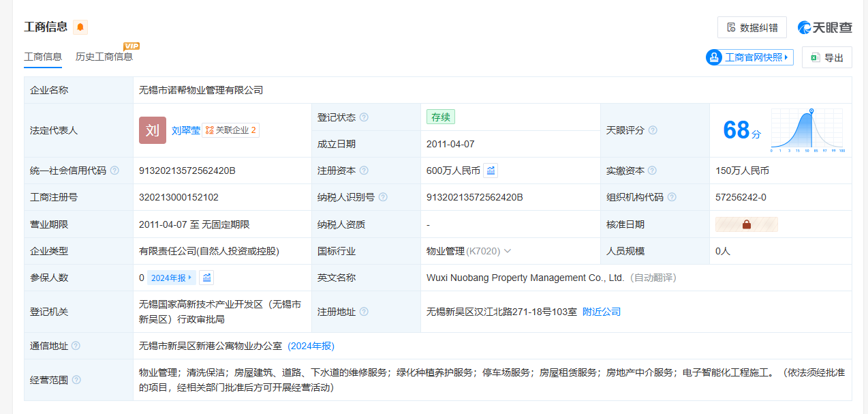Image resolution: width=868 pixels, height=414 pixels.
Task: Click the chart icon beside insured count
Action: pyautogui.click(x=207, y=278)
